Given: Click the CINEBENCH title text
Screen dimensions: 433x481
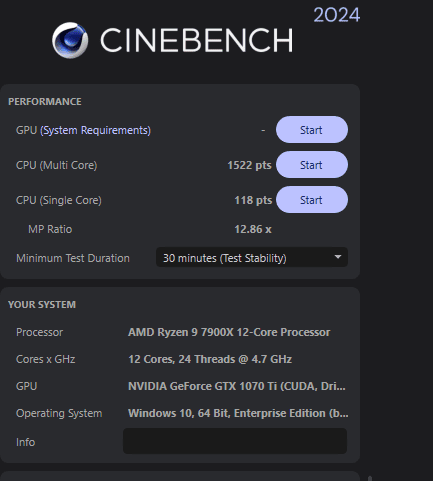Looking at the screenshot, I should tap(197, 40).
